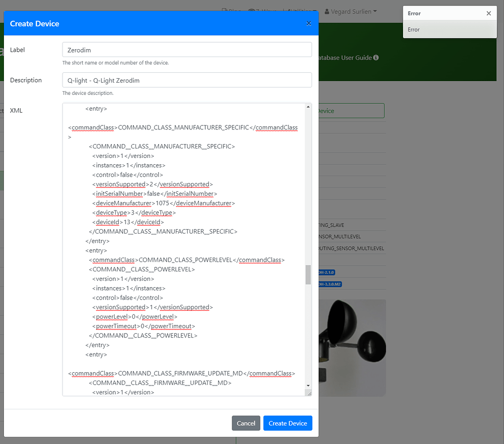The width and height of the screenshot is (504, 444).
Task: Click the XML textarea scrollbar thumb
Action: 309,274
